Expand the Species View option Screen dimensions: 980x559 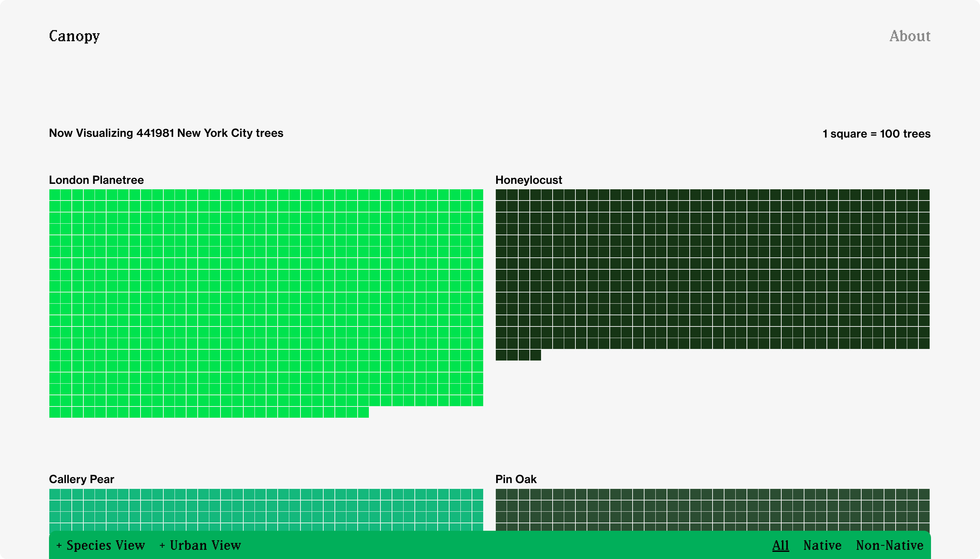(100, 545)
